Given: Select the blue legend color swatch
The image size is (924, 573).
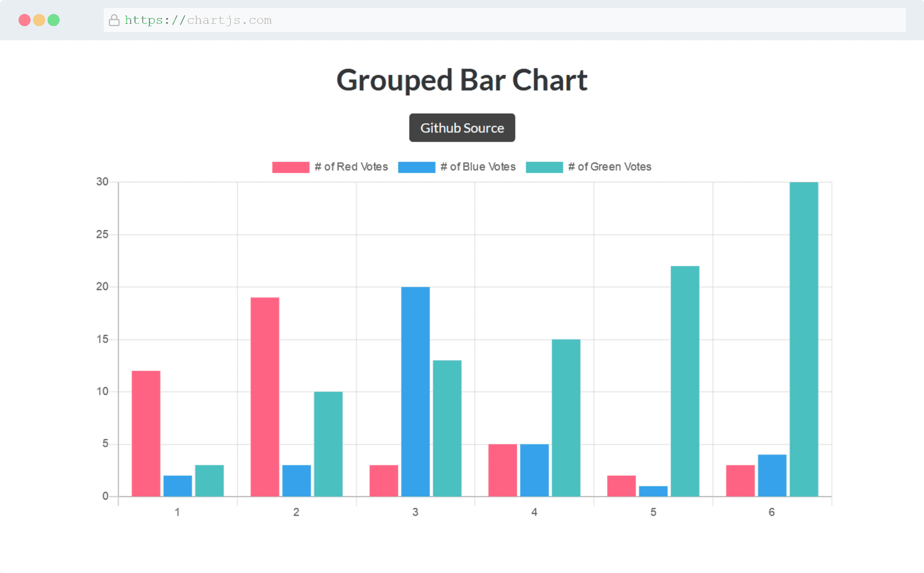Looking at the screenshot, I should pos(416,167).
